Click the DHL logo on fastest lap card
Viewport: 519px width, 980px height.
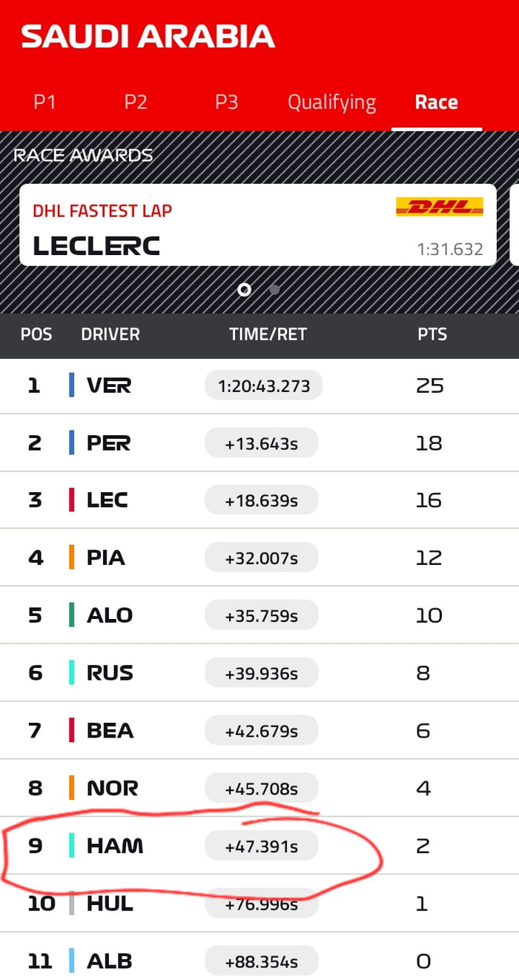click(440, 208)
